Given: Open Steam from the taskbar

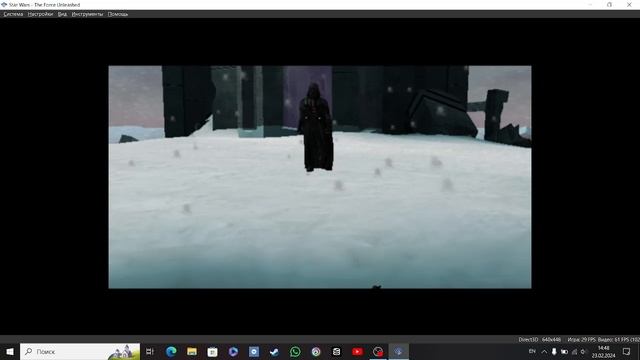Looking at the screenshot, I should (x=274, y=351).
